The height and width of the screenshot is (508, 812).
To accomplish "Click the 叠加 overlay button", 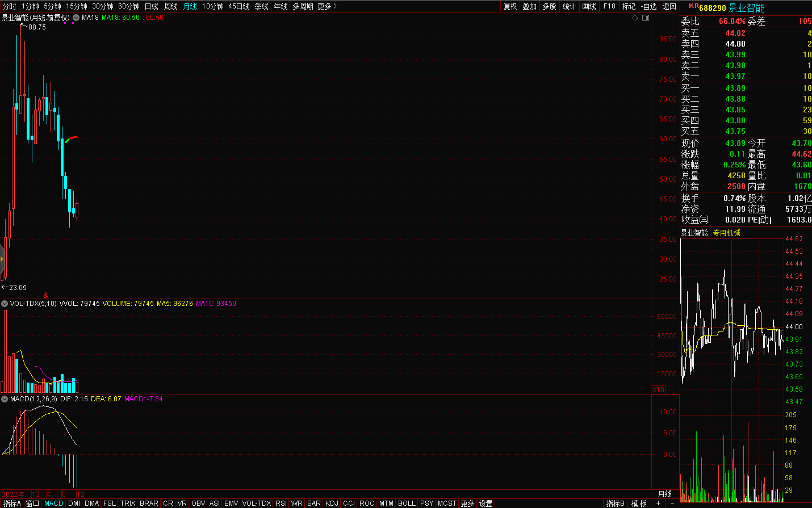I will (530, 6).
